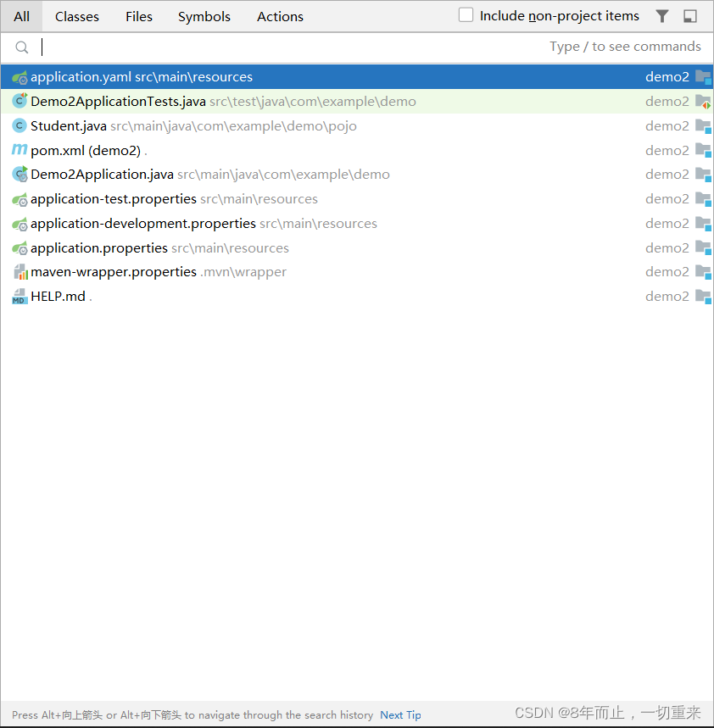Image resolution: width=714 pixels, height=728 pixels.
Task: Click module folder icon in application-development.properties row
Action: coord(703,224)
